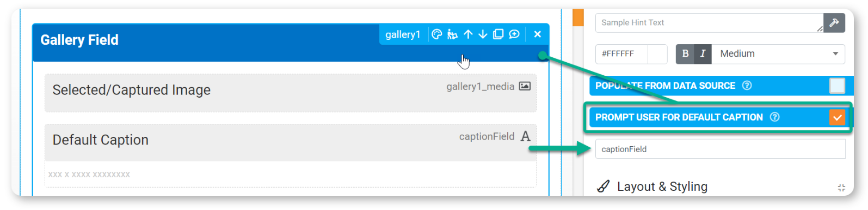Move gallery1 field down with arrow
The height and width of the screenshot is (210, 868).
click(x=483, y=34)
